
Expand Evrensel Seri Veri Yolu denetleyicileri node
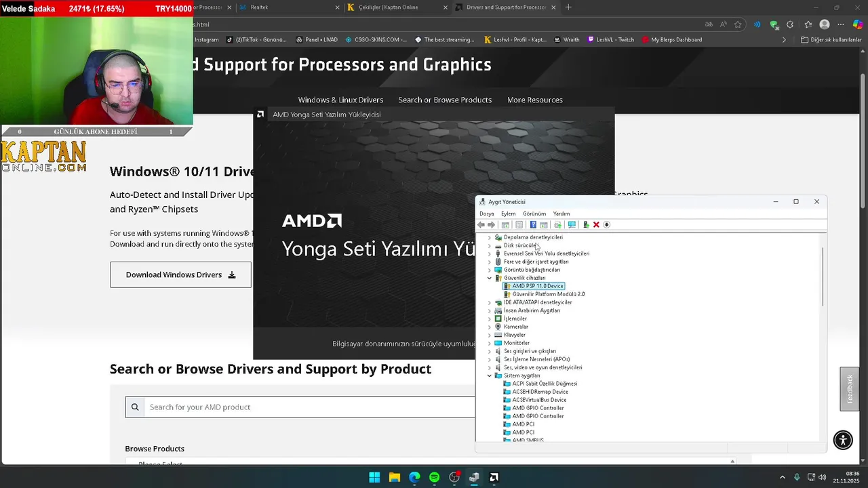coord(490,253)
